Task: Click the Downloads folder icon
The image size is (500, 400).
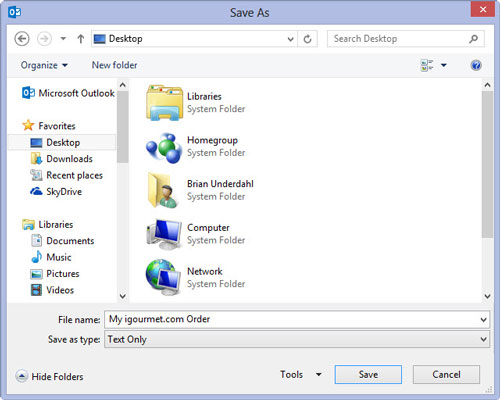Action: point(36,159)
